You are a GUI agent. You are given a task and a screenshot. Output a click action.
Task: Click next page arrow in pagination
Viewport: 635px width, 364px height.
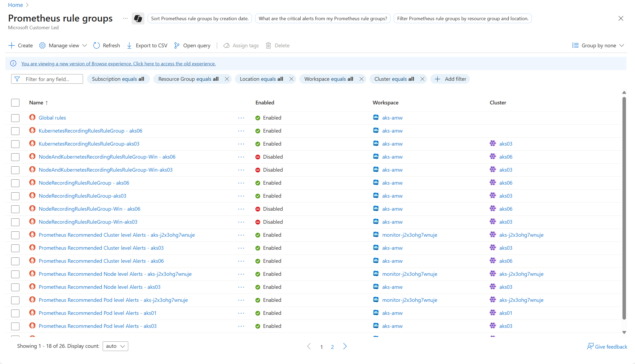345,346
